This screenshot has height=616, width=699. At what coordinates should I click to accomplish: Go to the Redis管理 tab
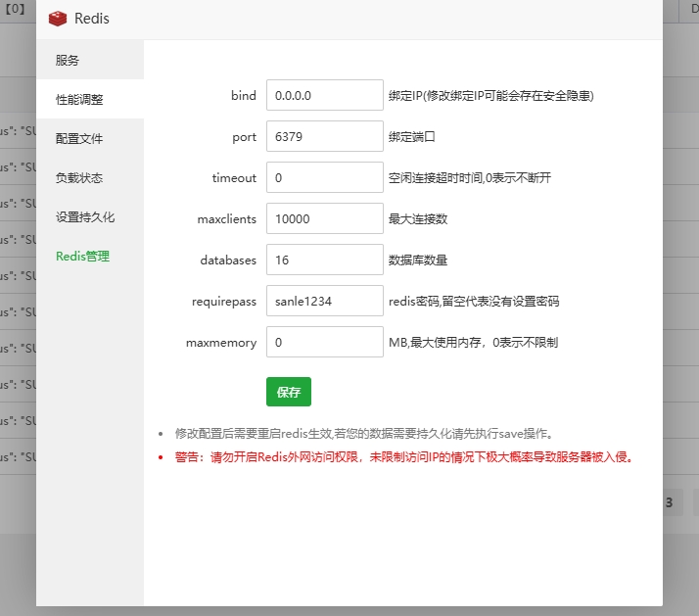click(x=90, y=256)
